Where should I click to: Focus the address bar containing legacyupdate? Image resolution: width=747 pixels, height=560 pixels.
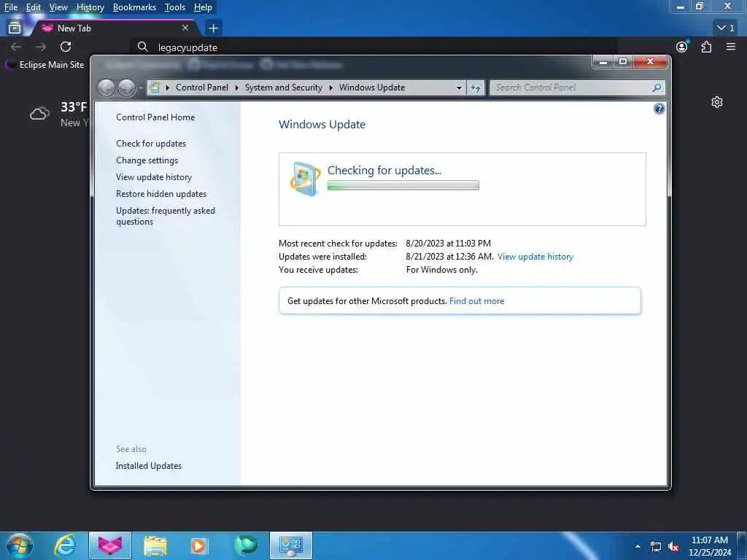pyautogui.click(x=374, y=47)
